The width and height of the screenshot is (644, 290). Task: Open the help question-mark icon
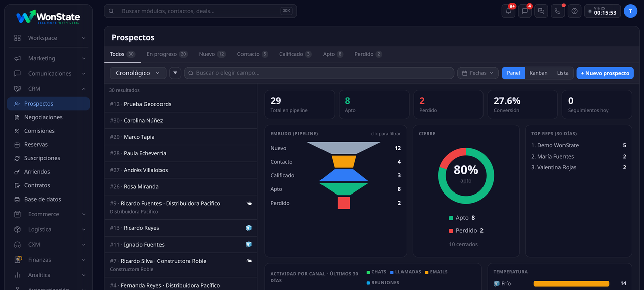click(x=574, y=11)
